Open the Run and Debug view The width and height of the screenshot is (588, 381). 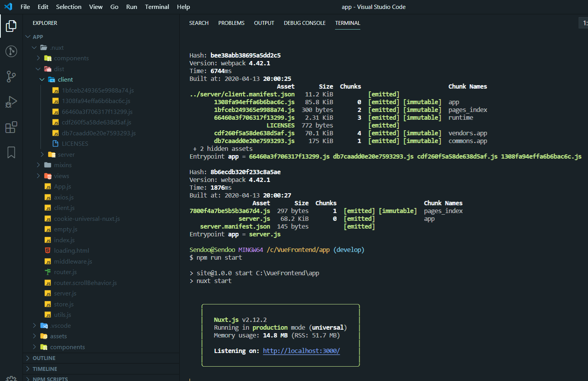[11, 102]
